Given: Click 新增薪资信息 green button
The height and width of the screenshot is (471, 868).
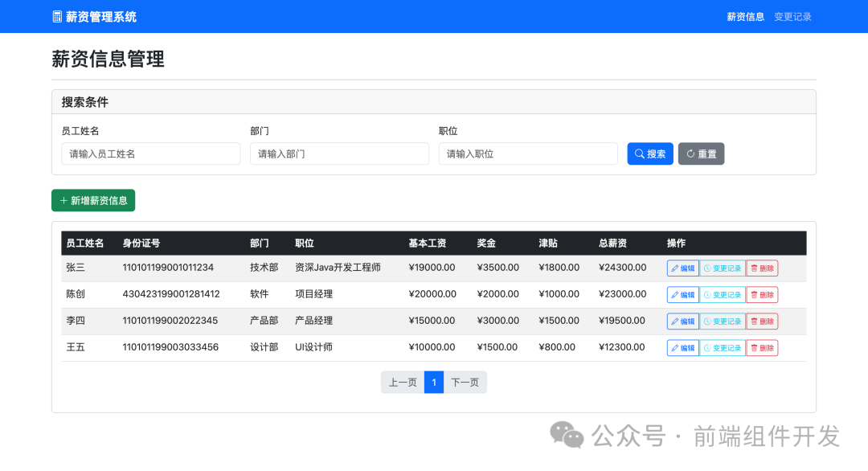Looking at the screenshot, I should (93, 200).
